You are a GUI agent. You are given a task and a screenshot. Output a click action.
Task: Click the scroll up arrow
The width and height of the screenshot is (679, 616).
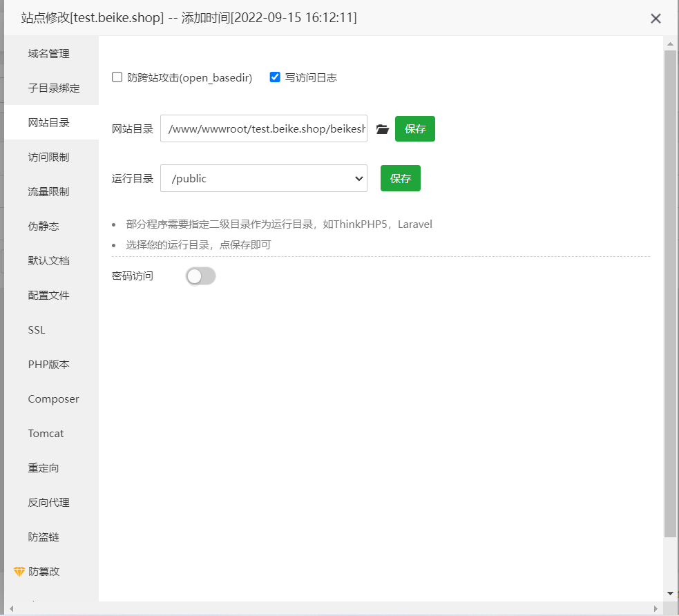click(670, 44)
